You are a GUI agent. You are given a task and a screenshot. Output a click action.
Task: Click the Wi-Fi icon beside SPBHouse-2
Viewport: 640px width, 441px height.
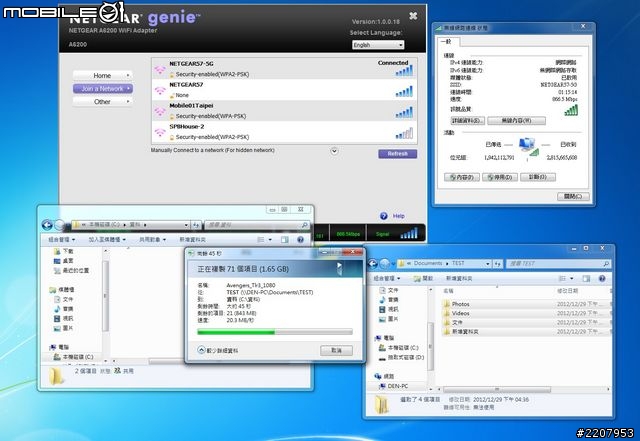160,132
